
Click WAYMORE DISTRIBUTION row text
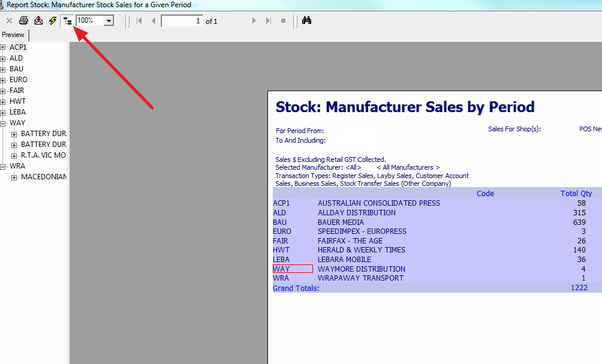tap(362, 269)
